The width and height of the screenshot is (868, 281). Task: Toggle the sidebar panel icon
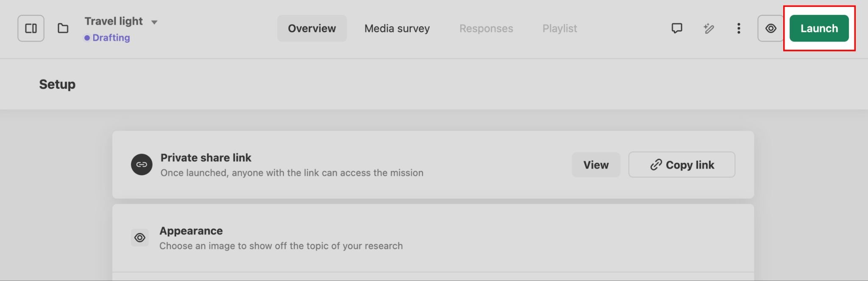point(31,28)
